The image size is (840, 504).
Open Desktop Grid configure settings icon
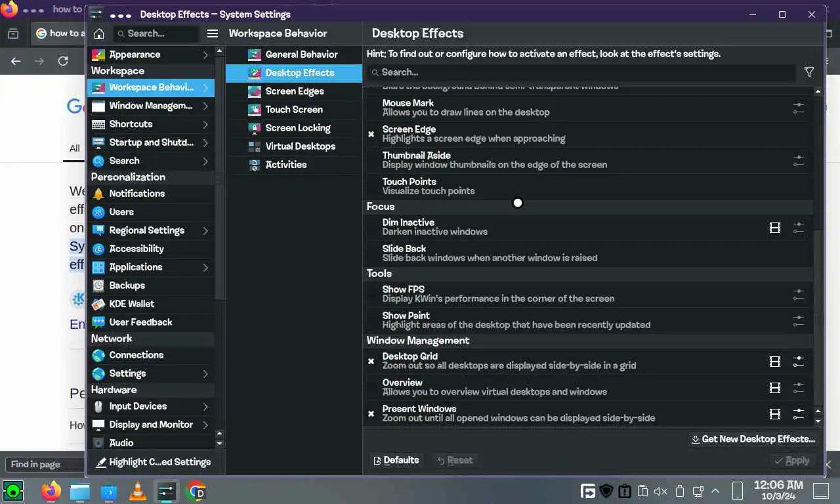(798, 362)
